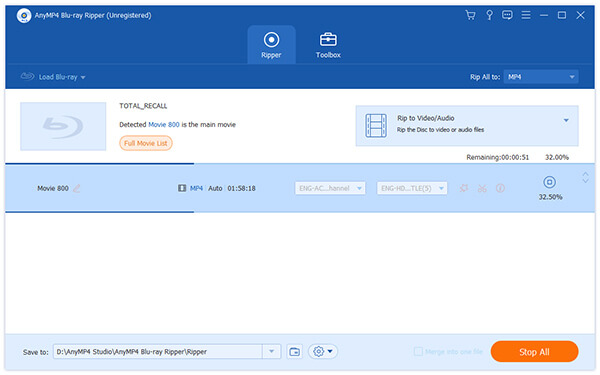
Task: Click the Auto resolution label
Action: (x=215, y=188)
